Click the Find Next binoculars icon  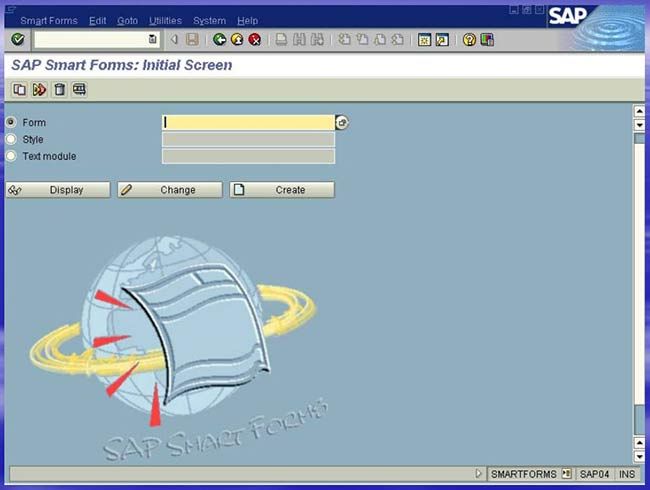(317, 39)
